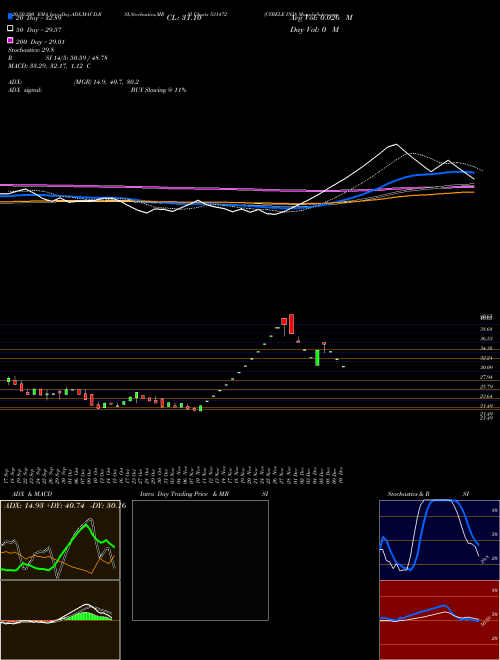Click the 38.68 price axis label
This screenshot has height=660, width=500.
pyautogui.click(x=487, y=329)
